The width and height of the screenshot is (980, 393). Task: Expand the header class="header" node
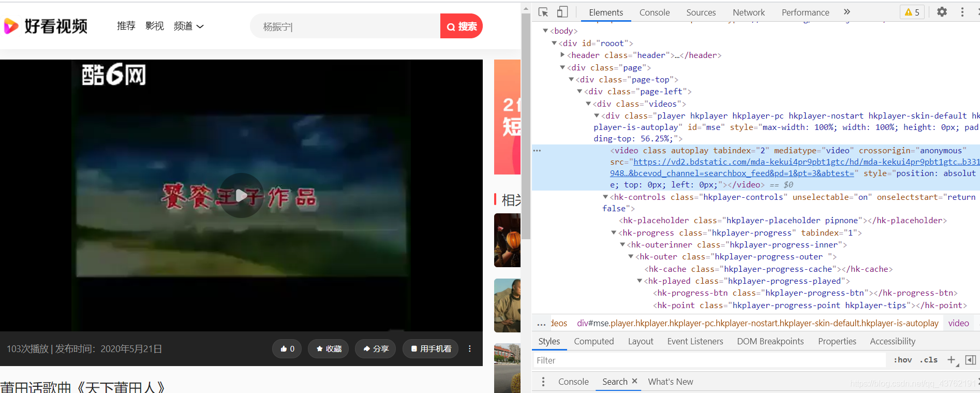[x=562, y=55]
